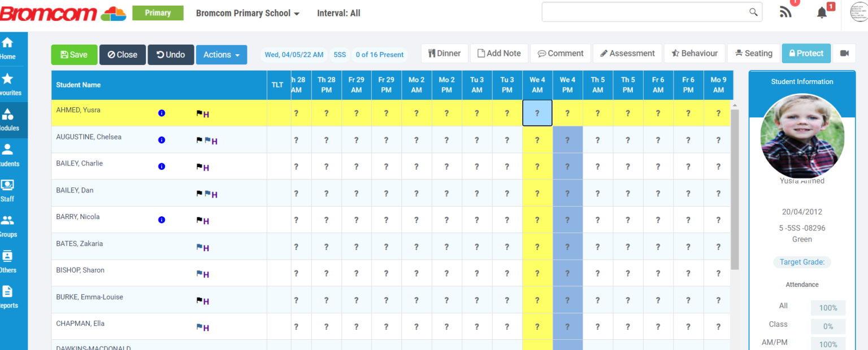Open the Interval: All selector
This screenshot has width=868, height=350.
[x=338, y=13]
